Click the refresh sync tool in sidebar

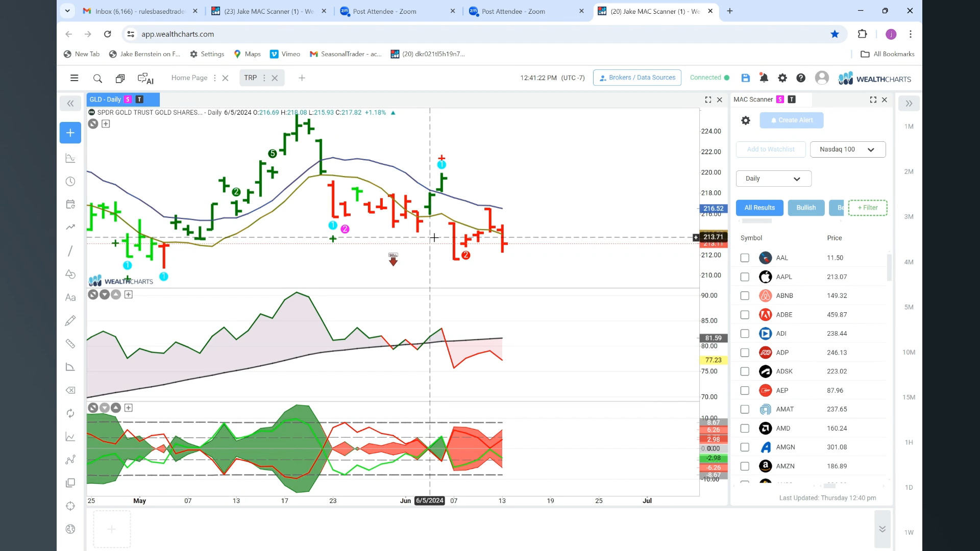tap(70, 413)
